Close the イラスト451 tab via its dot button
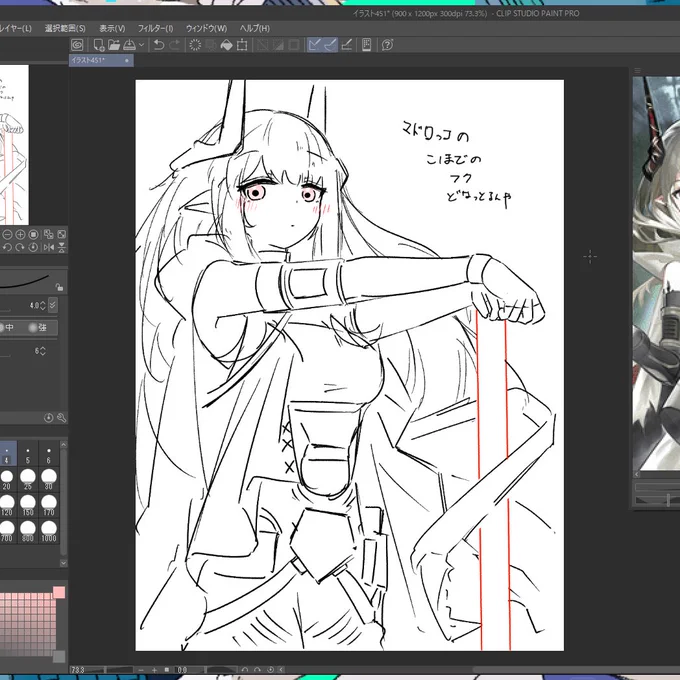 click(127, 61)
